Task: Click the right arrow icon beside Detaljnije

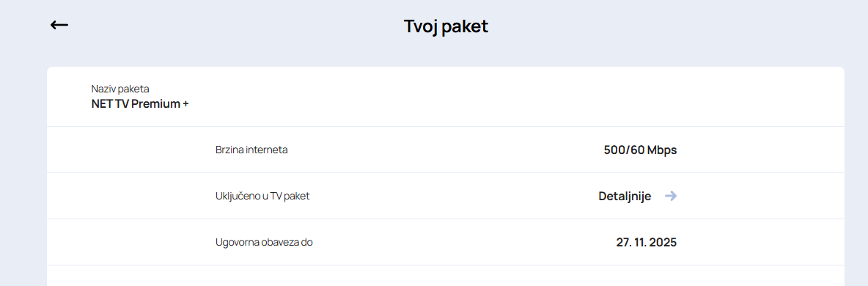Action: pyautogui.click(x=671, y=196)
